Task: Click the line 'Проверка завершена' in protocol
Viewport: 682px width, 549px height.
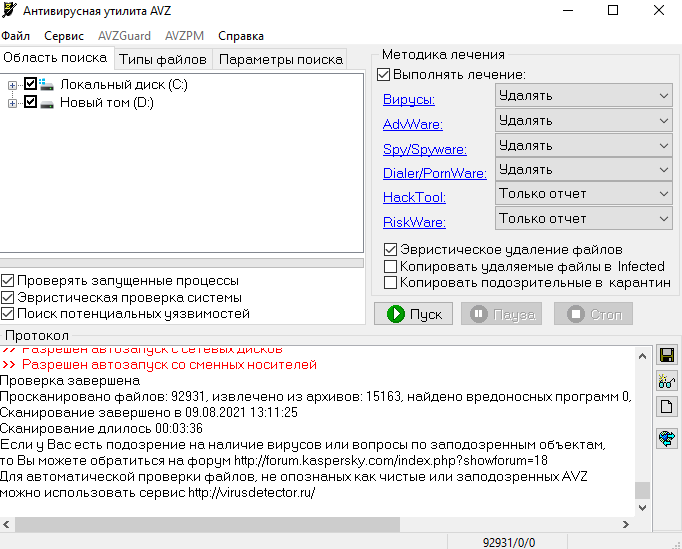Action: (x=70, y=381)
